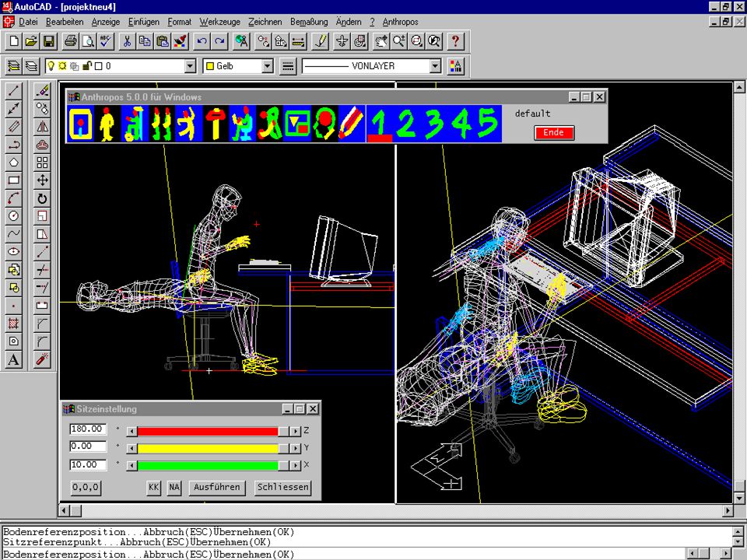Click the KK button in Sitzeinstellung
Image resolution: width=747 pixels, height=560 pixels.
pos(153,487)
